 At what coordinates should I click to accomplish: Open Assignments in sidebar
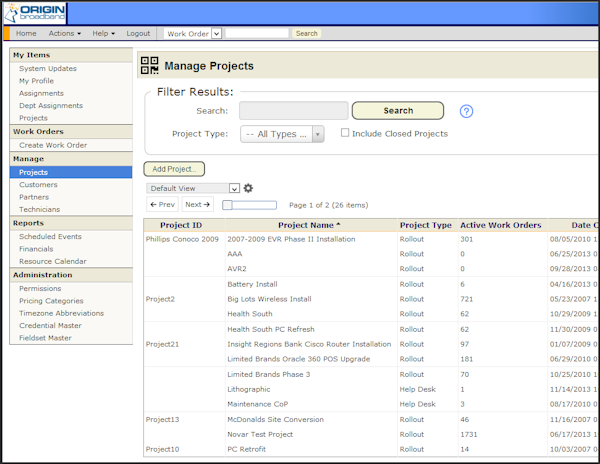(x=41, y=93)
